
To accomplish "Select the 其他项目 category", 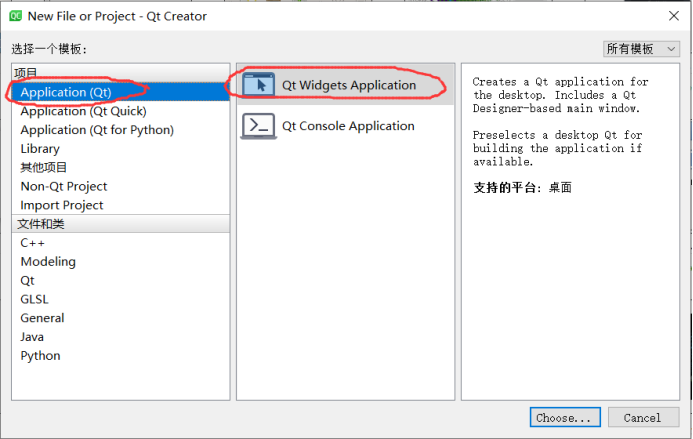I will coord(121,168).
